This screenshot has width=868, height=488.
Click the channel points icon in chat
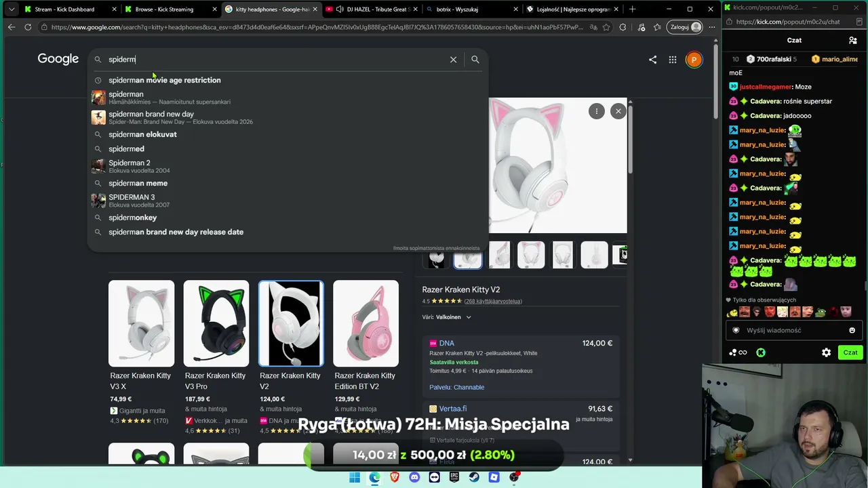[x=738, y=352]
